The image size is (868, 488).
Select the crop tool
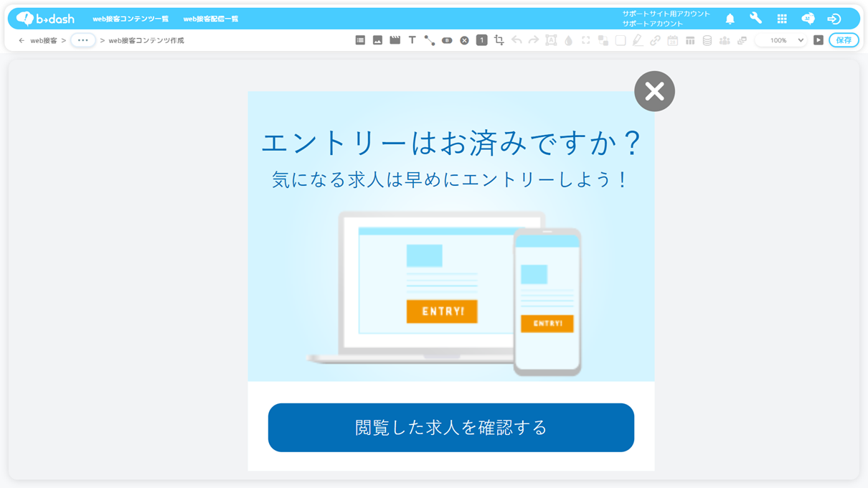[x=499, y=40]
